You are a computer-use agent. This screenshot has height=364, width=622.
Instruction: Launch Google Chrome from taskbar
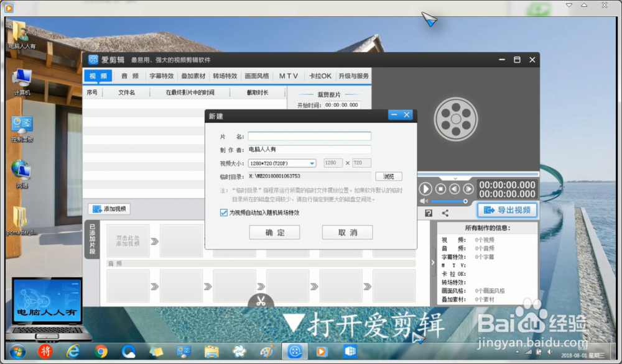coord(101,352)
